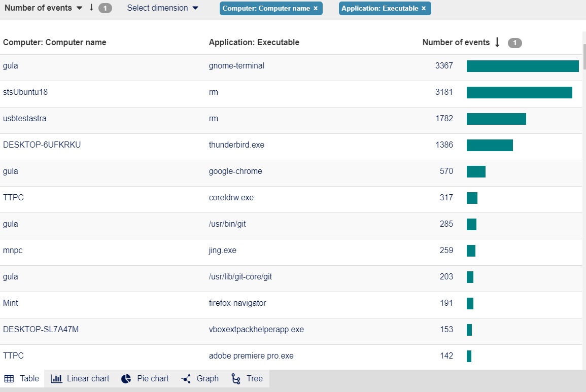Click the Tree view icon
This screenshot has width=586, height=392.
click(236, 379)
